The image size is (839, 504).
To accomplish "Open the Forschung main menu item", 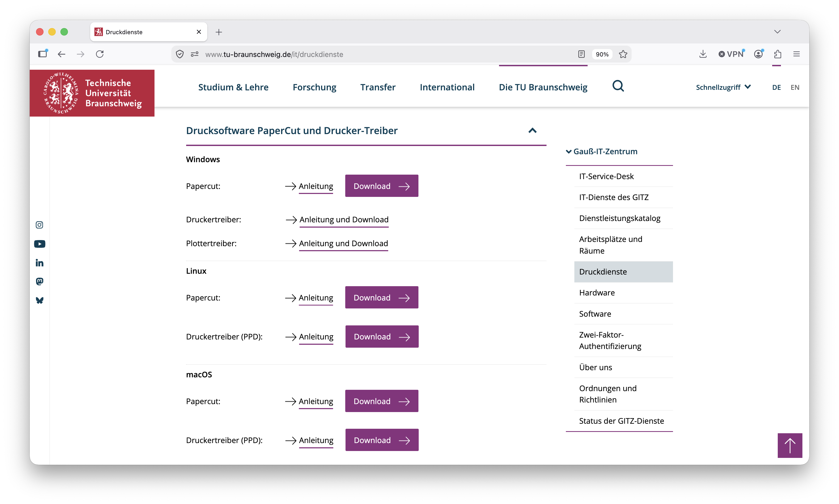I will (x=314, y=87).
